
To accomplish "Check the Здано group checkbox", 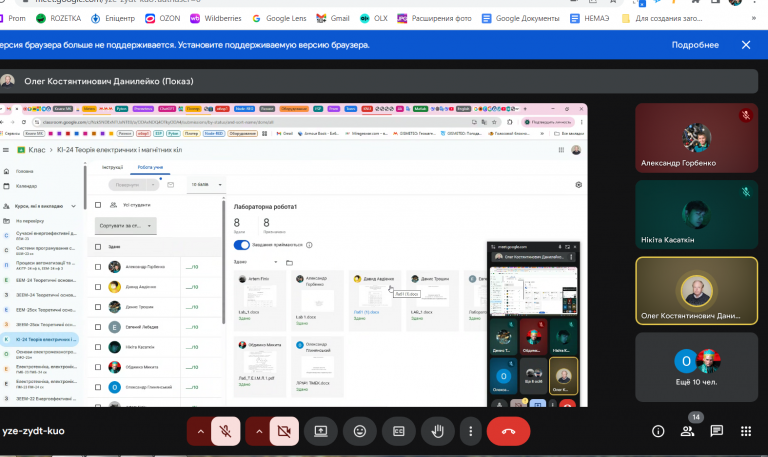I will click(98, 247).
